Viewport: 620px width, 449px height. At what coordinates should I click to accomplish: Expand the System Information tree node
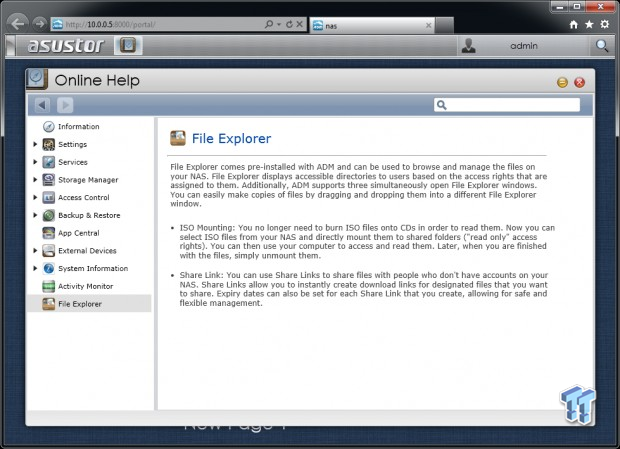click(x=35, y=268)
